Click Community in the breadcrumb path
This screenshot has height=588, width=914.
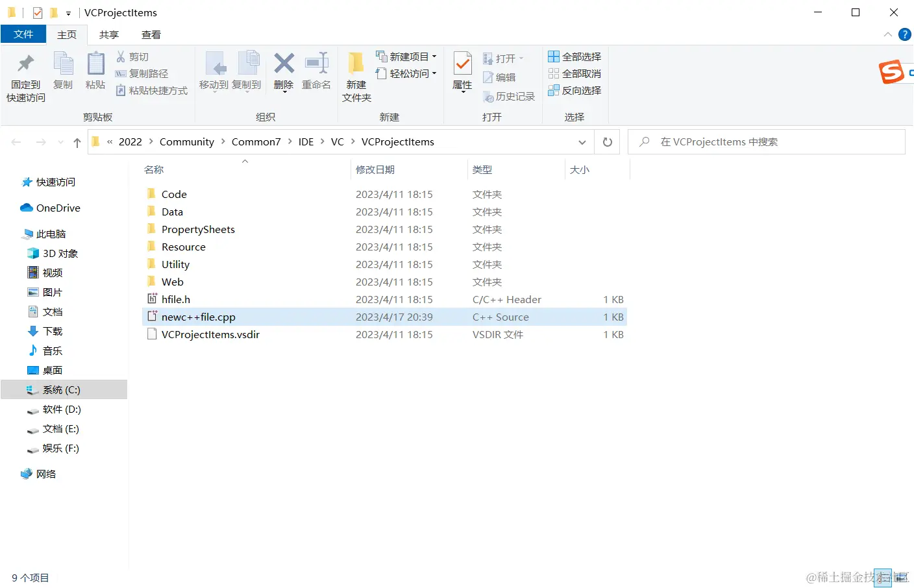pos(187,142)
